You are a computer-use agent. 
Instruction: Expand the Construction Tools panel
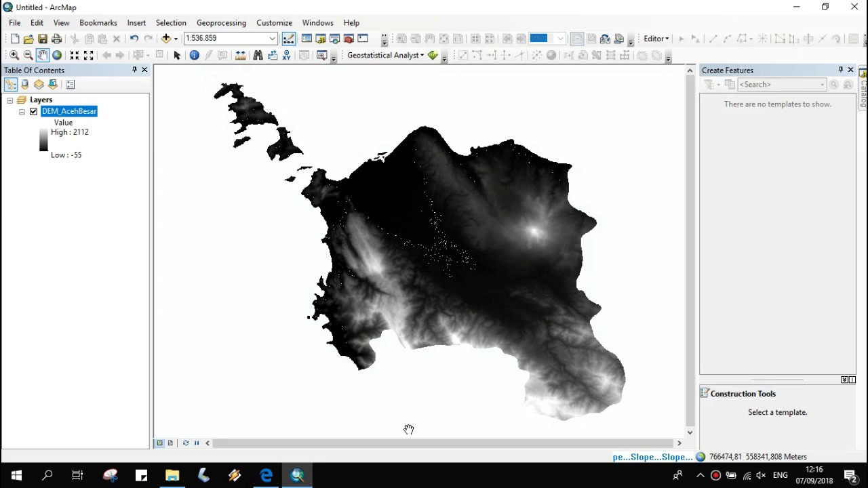click(845, 380)
